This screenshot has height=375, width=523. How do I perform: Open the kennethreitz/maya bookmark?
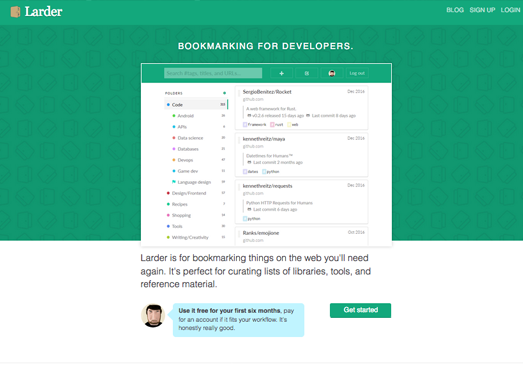click(x=264, y=139)
